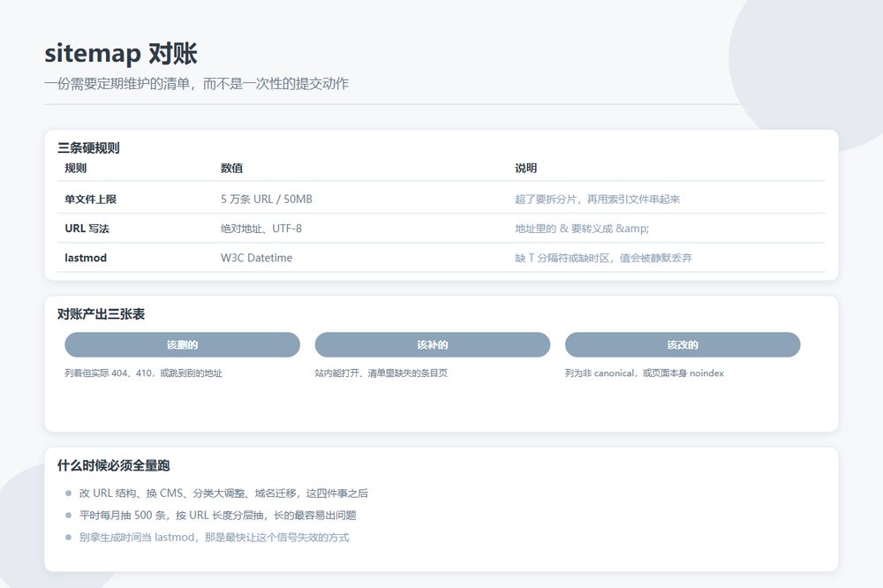Click the 规则 column header
The width and height of the screenshot is (883, 588).
(75, 168)
